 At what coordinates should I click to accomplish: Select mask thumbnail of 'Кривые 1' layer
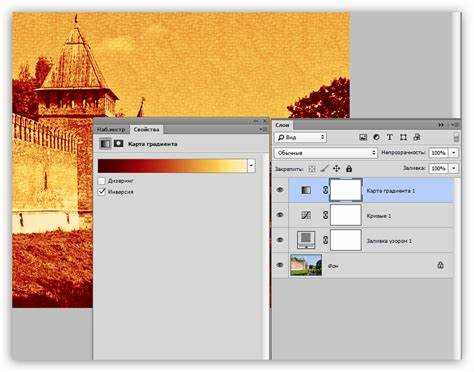(x=346, y=215)
